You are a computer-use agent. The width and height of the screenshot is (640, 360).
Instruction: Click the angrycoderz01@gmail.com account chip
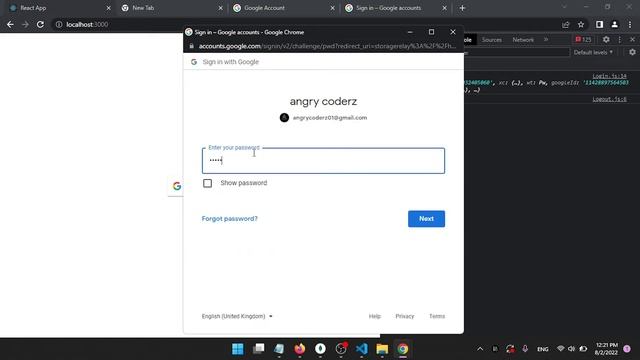pos(323,118)
